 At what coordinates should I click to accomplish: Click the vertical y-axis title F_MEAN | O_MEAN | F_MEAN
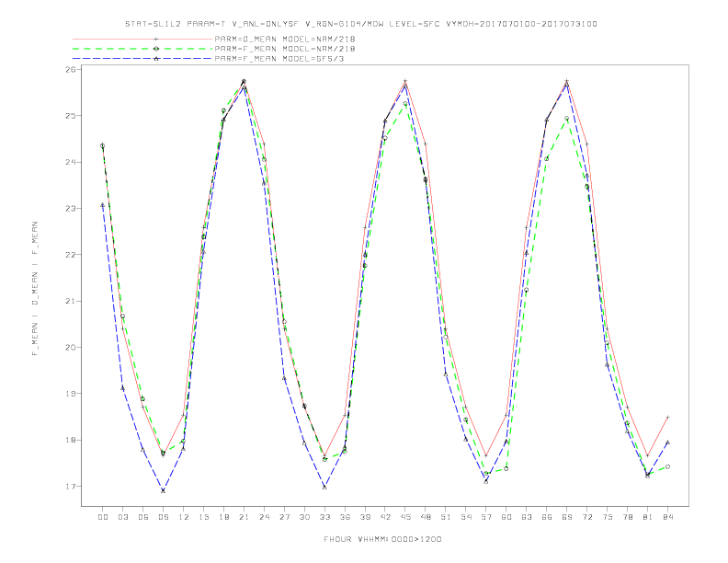pyautogui.click(x=35, y=289)
